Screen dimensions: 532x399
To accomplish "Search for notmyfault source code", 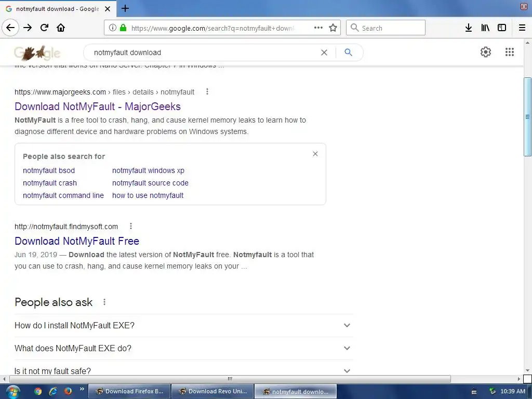I will [x=150, y=183].
